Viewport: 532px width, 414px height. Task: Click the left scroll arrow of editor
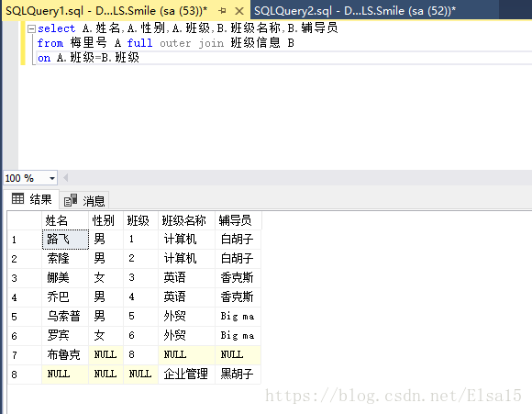[66, 177]
